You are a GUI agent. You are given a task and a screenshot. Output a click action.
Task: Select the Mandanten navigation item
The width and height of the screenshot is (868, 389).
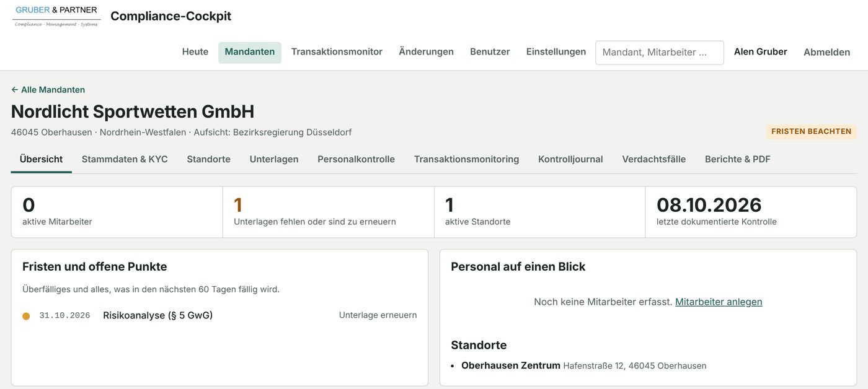click(250, 52)
